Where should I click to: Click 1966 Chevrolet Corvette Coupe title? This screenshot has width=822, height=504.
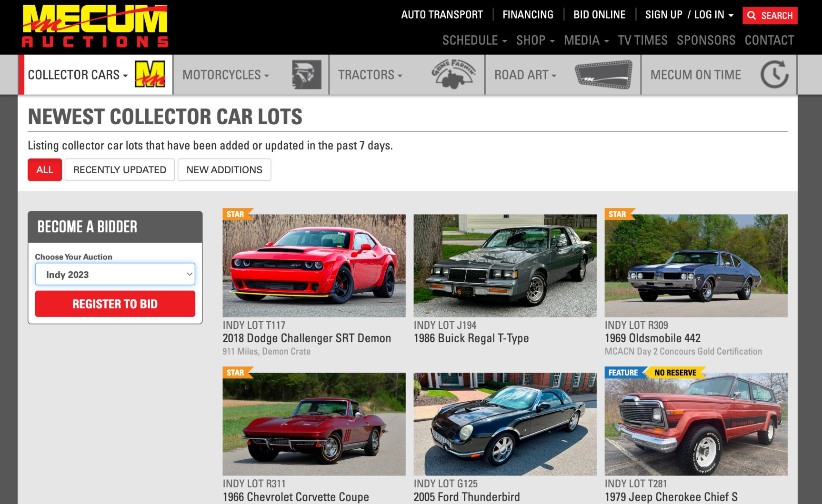coord(296,497)
